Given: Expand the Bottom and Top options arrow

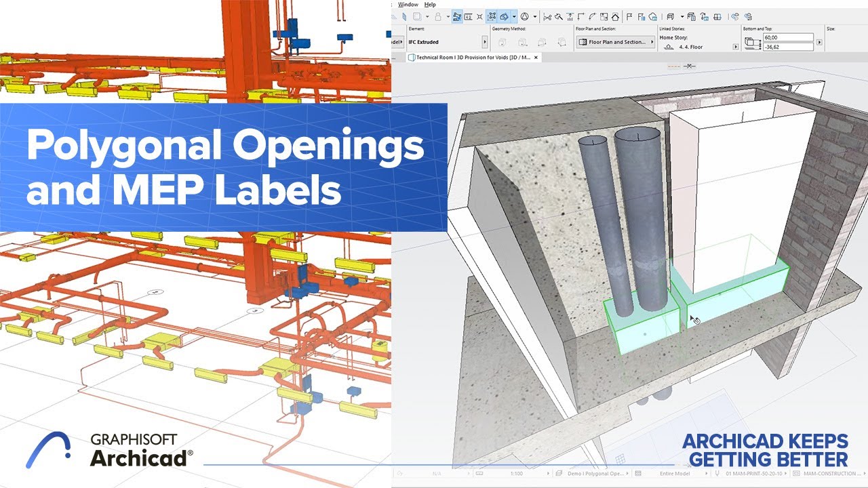Looking at the screenshot, I should [x=819, y=42].
